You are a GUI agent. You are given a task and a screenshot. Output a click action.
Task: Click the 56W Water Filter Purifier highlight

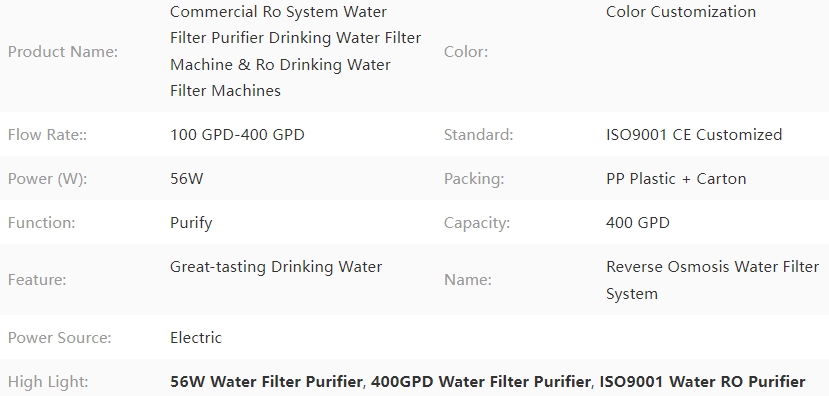(266, 381)
